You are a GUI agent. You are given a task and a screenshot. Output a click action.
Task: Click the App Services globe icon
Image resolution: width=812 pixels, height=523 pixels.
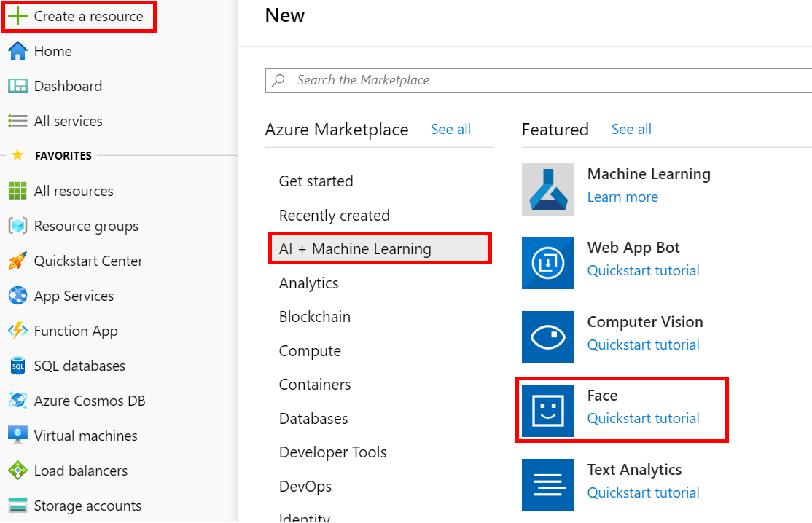click(x=17, y=296)
